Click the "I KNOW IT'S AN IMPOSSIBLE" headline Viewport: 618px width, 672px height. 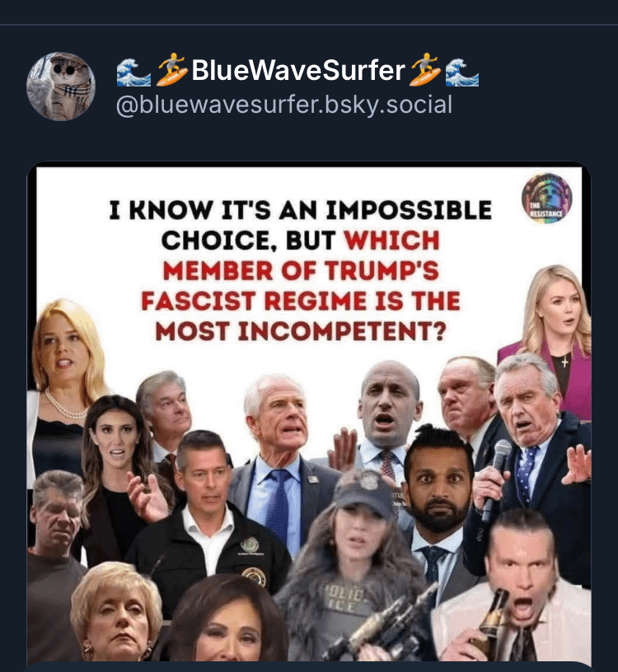point(300,209)
